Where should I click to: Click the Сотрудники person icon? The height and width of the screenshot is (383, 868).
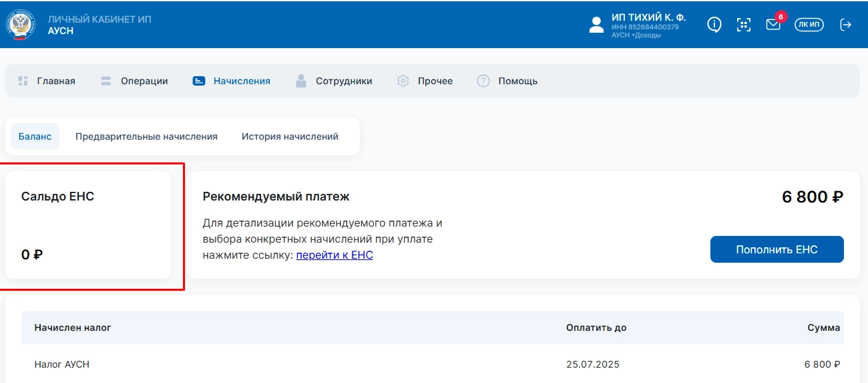[301, 81]
